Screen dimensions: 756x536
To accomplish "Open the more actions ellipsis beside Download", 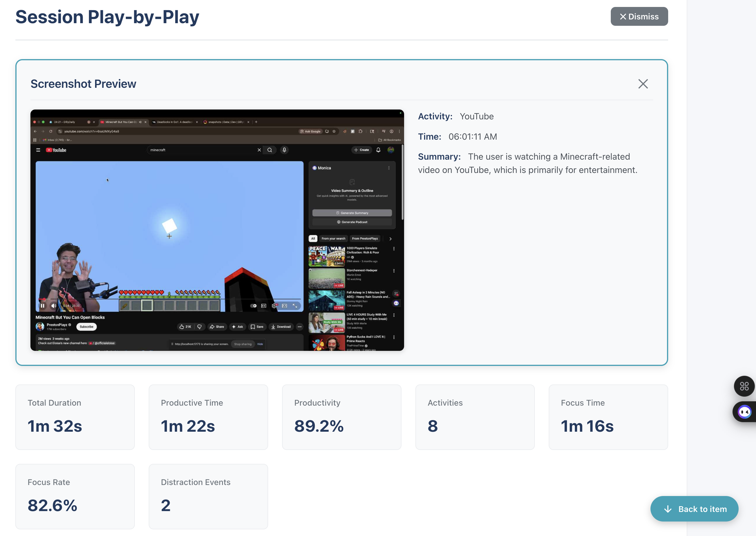I will pyautogui.click(x=299, y=327).
